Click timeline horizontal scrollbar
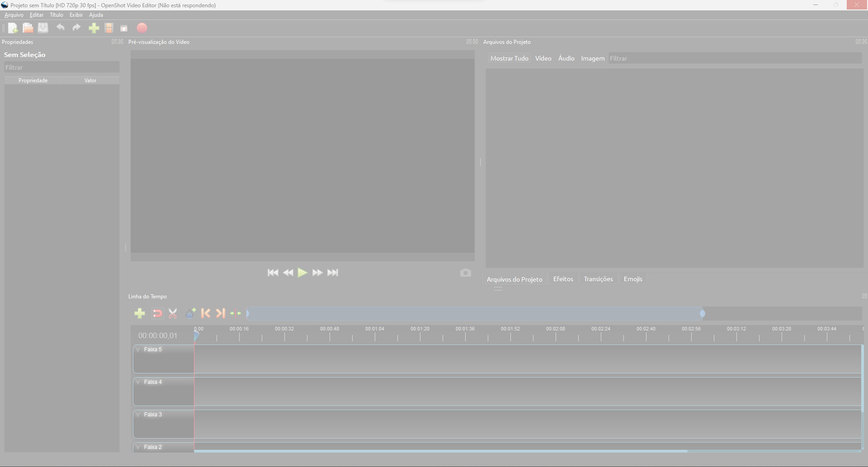868x467 pixels. 441,451
